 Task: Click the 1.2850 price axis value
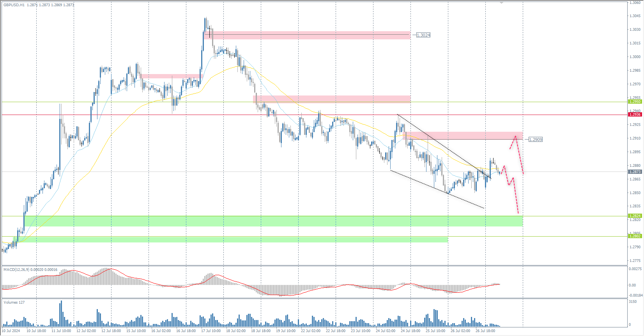635,193
